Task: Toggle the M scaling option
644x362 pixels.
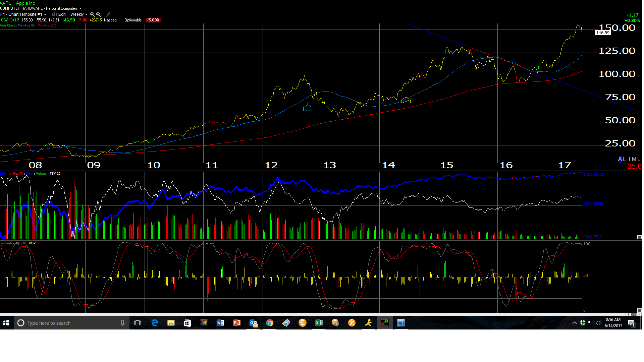Action: (634, 159)
